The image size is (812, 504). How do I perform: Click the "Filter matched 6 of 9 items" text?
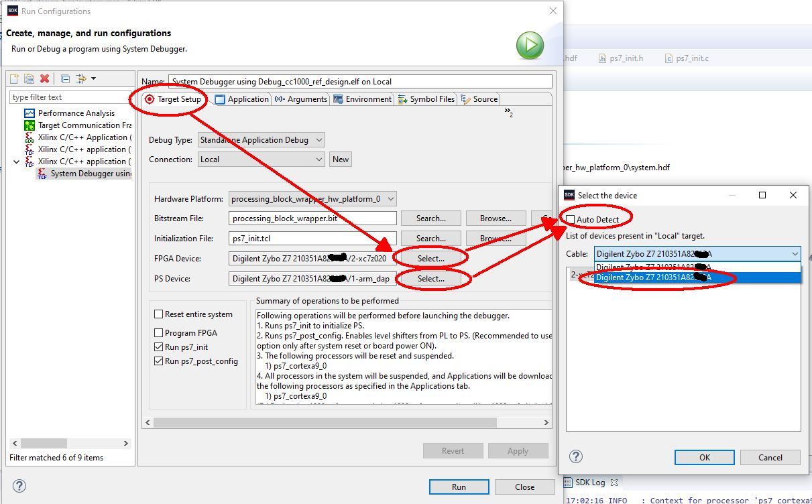pos(56,458)
